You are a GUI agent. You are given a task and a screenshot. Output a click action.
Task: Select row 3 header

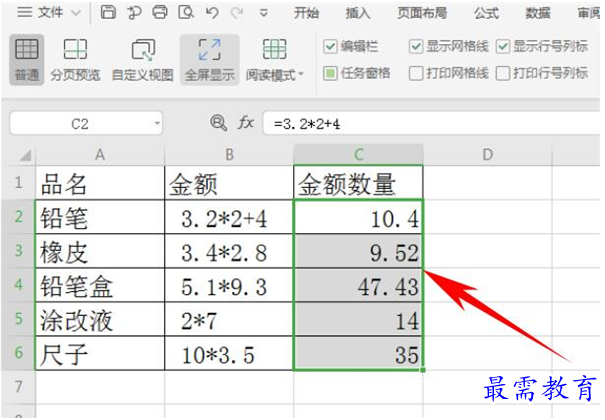19,250
